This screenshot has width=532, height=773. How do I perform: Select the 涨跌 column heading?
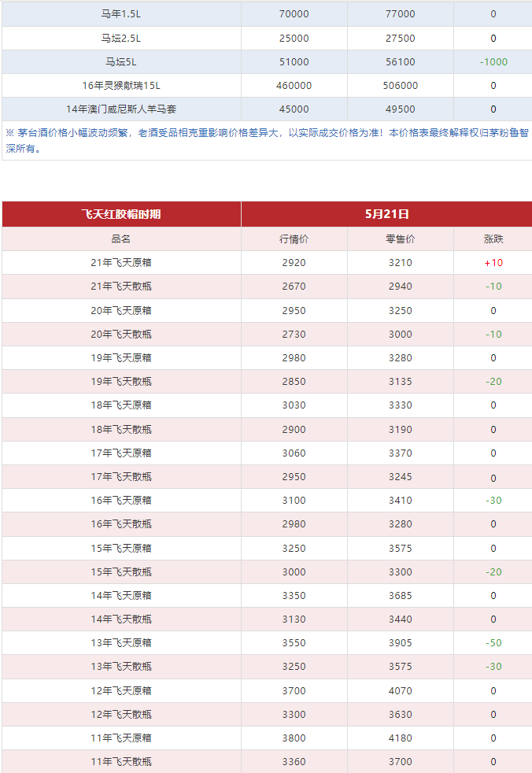point(493,239)
